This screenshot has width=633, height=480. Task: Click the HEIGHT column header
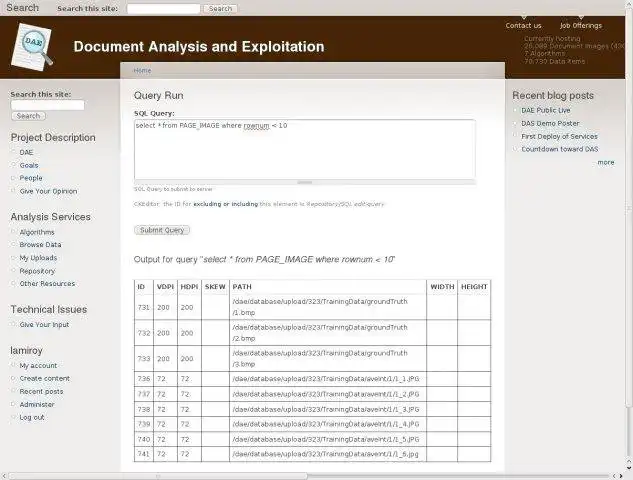point(474,287)
